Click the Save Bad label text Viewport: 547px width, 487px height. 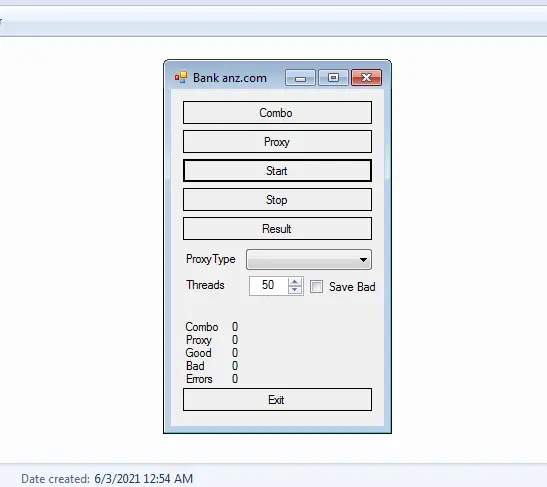pos(352,287)
